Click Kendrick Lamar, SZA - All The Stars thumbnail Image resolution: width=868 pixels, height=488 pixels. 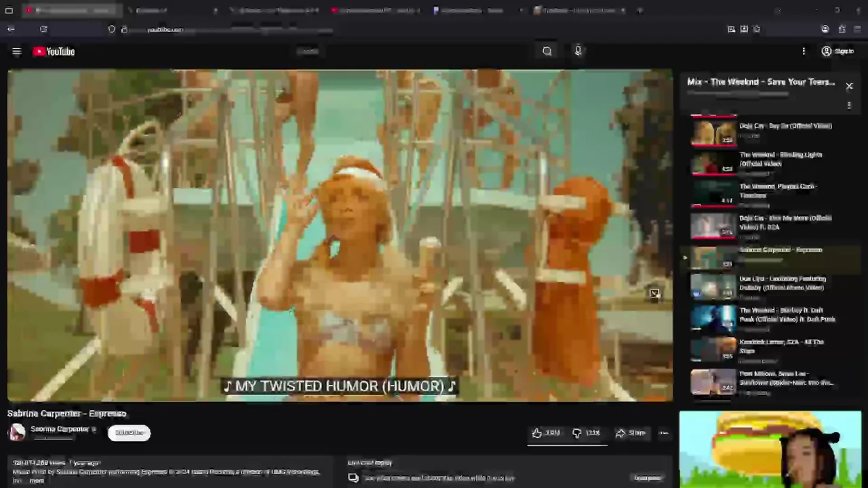click(x=713, y=350)
